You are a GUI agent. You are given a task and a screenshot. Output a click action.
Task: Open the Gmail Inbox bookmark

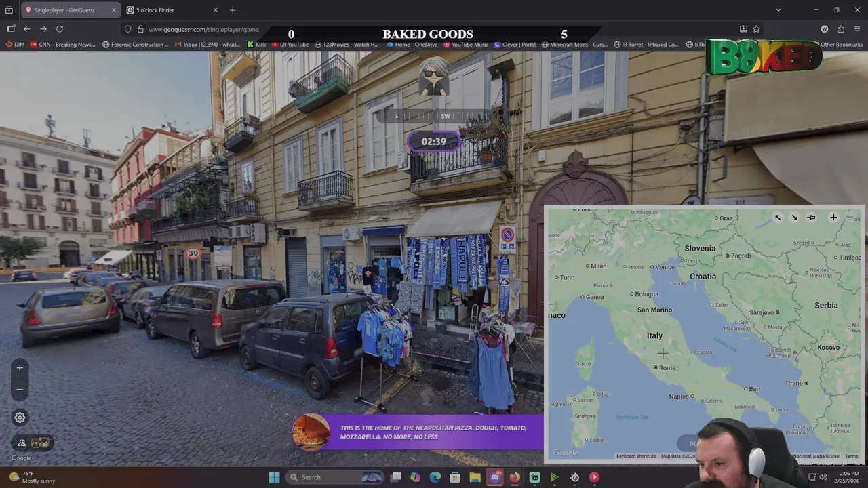coord(208,45)
